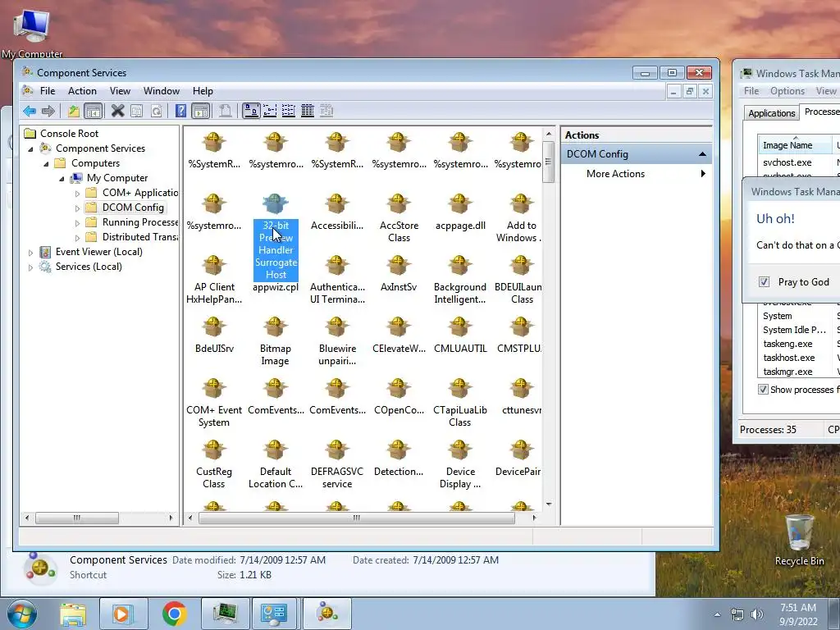The height and width of the screenshot is (630, 840).
Task: Toggle Show/Hide Action Pane toolbar icon
Action: pos(201,111)
